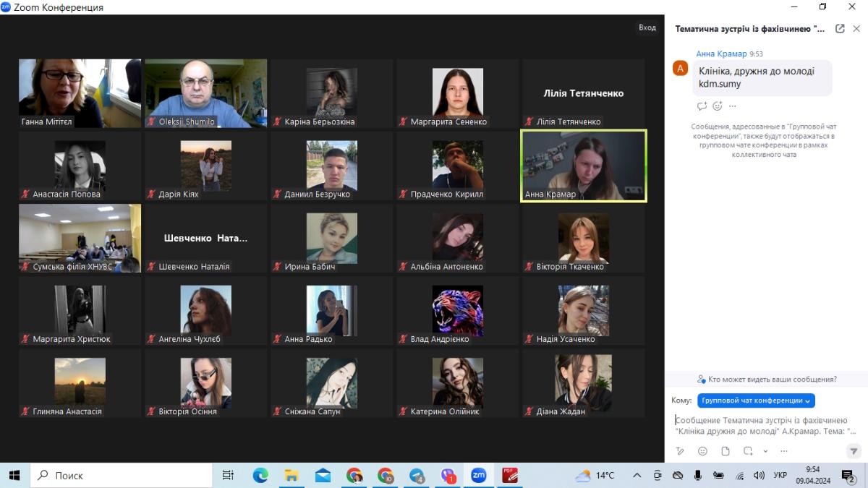Click the 'Кто может видеть ваши сообщения?' link
The width and height of the screenshot is (868, 488).
767,379
